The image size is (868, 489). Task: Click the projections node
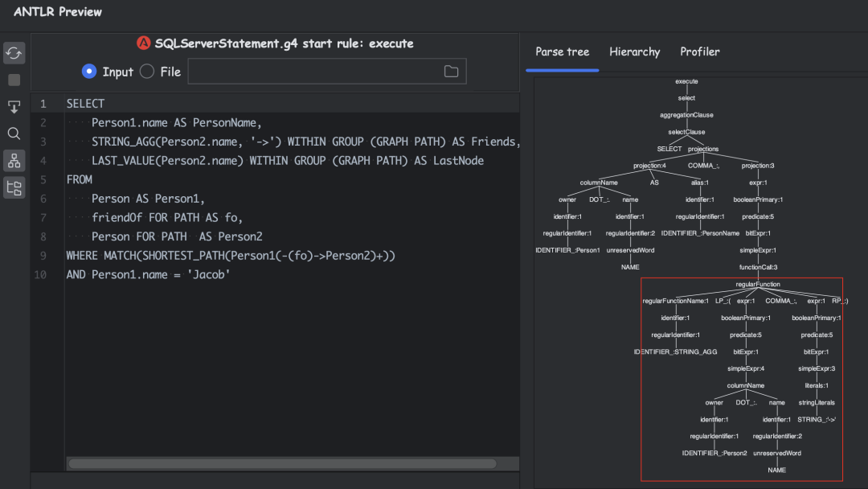703,149
